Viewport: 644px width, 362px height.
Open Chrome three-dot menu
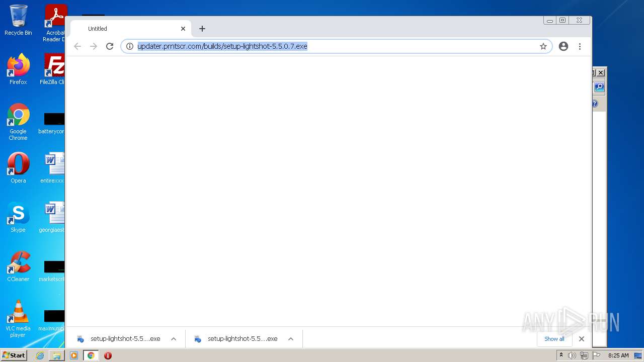[x=580, y=46]
